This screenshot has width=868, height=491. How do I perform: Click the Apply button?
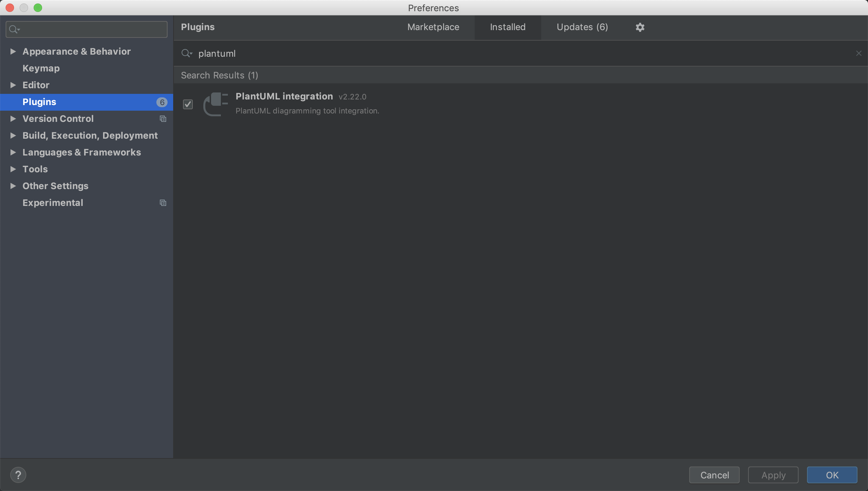773,475
